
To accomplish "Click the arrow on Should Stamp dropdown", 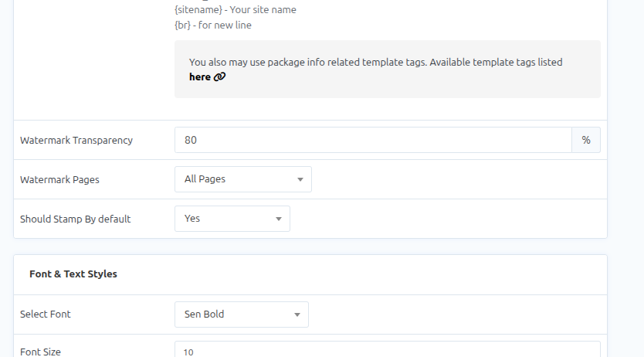I will [x=278, y=219].
